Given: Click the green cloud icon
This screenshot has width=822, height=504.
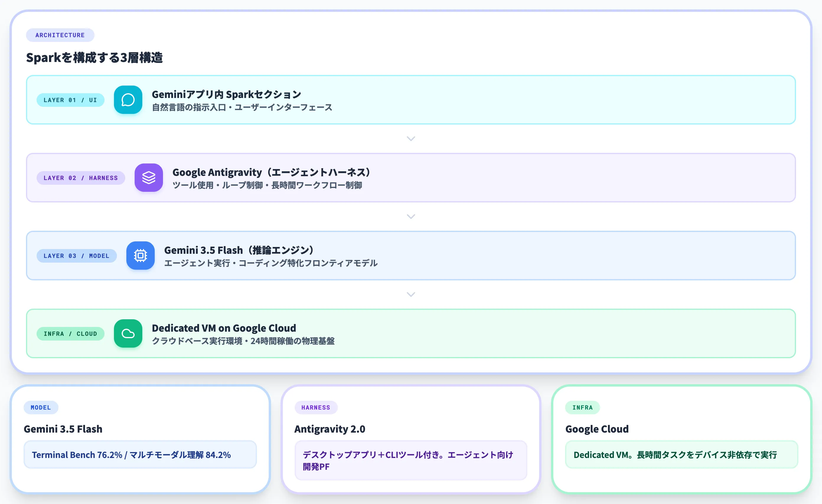Looking at the screenshot, I should (128, 334).
